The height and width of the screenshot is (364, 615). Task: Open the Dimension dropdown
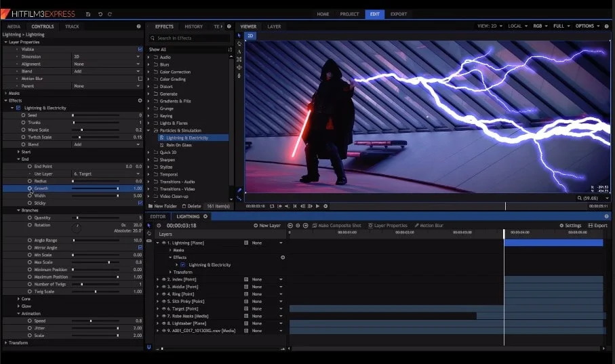tap(106, 56)
